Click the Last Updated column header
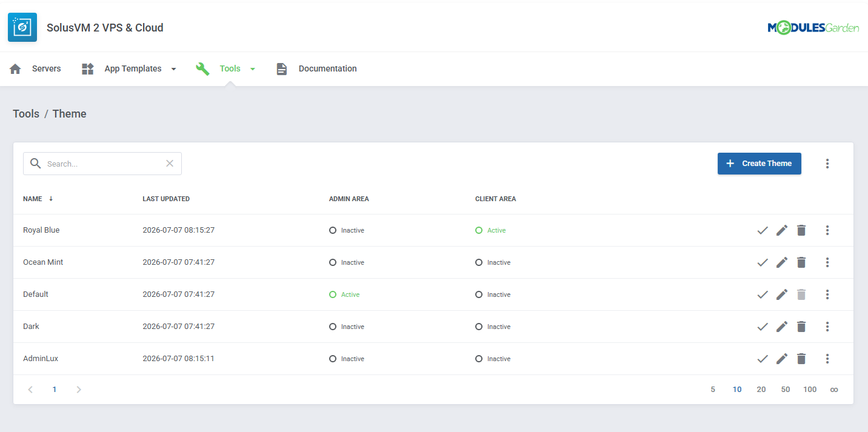 tap(166, 199)
